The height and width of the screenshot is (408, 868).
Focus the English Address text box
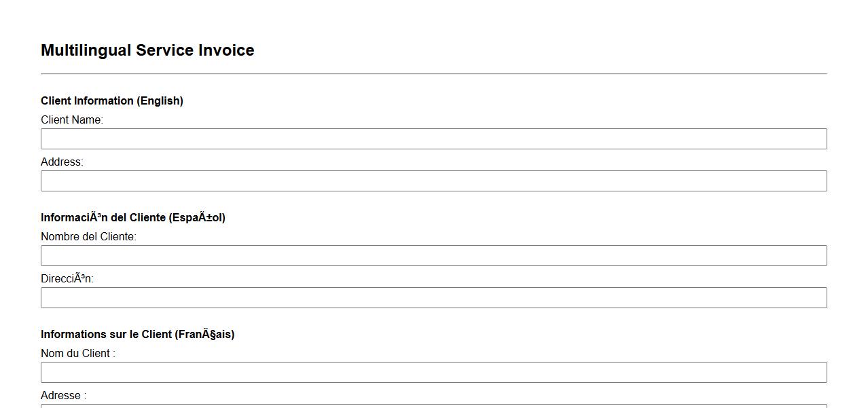click(433, 181)
